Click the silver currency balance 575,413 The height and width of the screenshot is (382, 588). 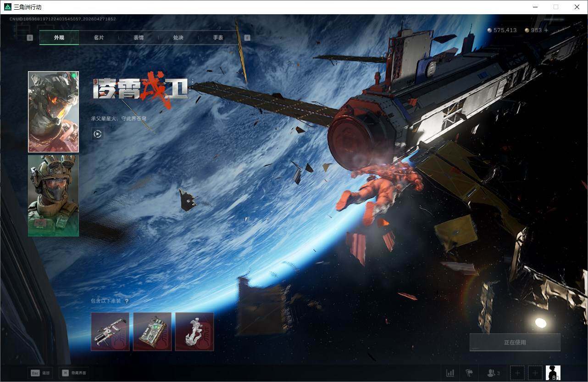[502, 30]
